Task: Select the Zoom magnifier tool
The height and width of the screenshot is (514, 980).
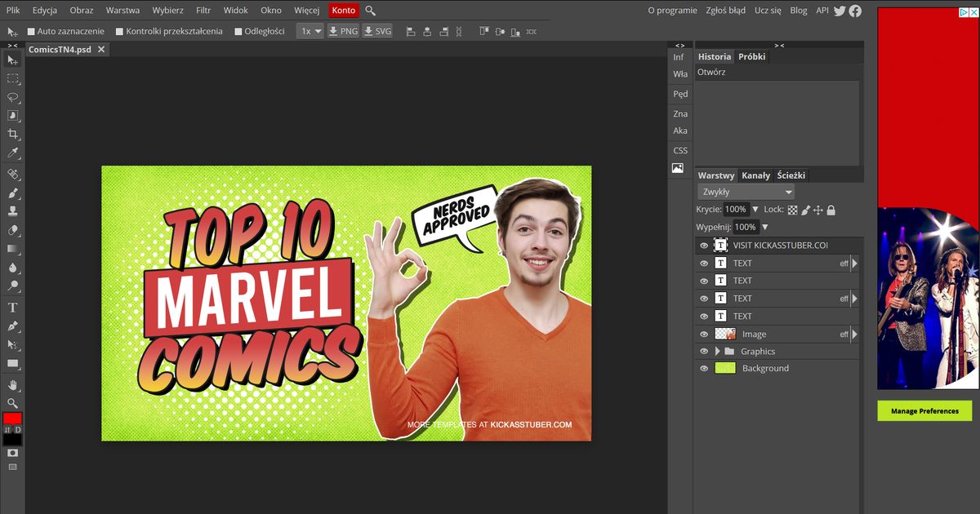Action: 12,403
